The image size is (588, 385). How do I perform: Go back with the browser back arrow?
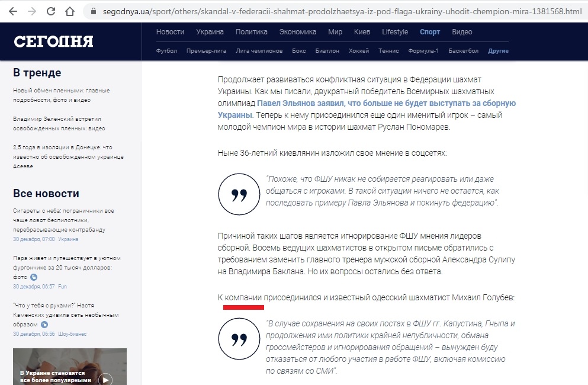13,11
